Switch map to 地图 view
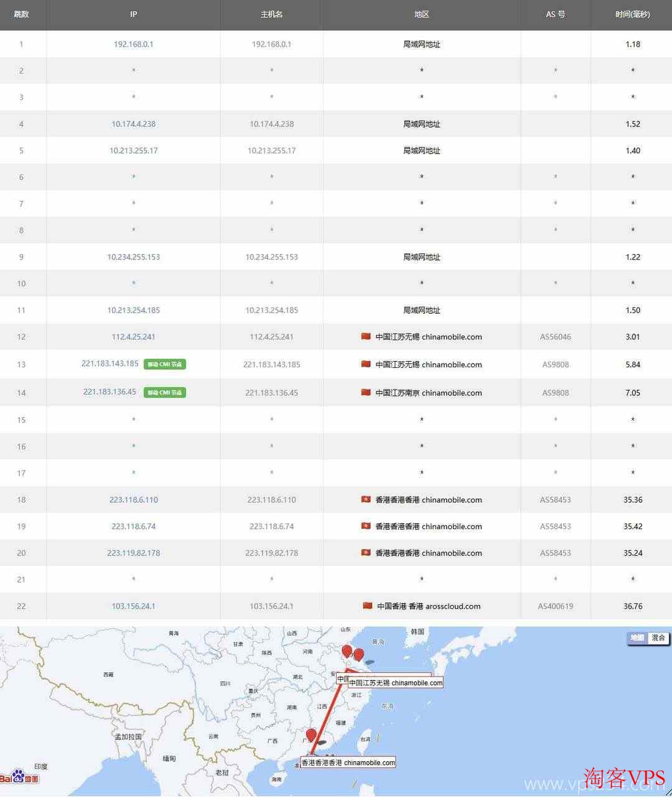This screenshot has width=672, height=798. click(x=637, y=638)
